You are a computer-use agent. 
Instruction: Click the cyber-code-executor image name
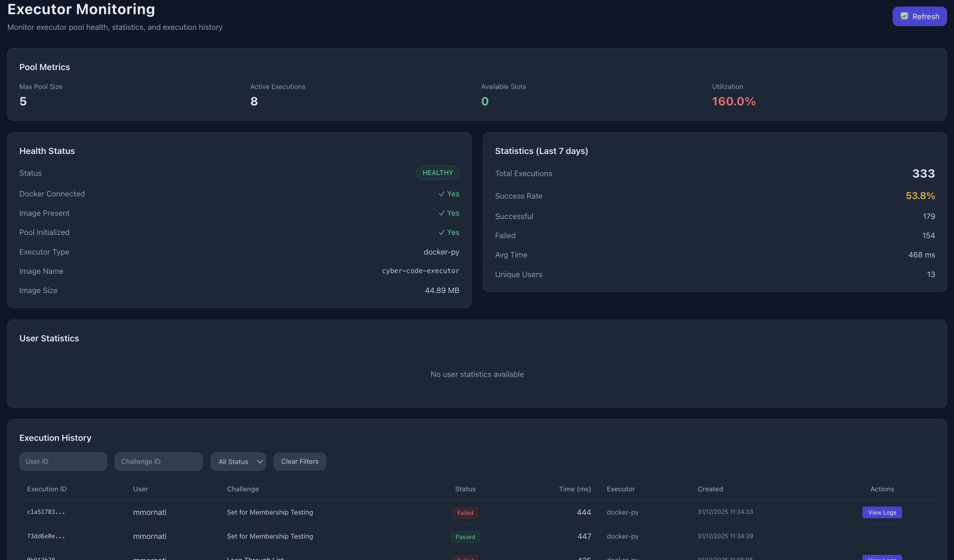(420, 271)
